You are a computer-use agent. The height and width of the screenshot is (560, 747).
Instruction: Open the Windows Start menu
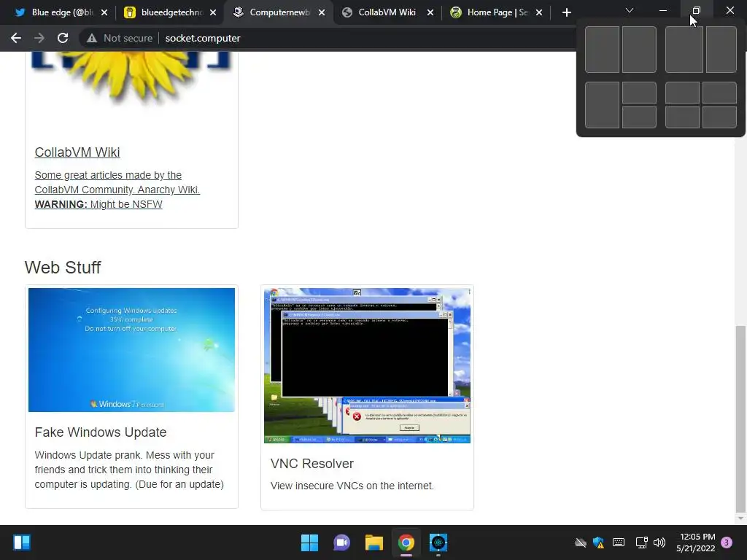click(309, 542)
